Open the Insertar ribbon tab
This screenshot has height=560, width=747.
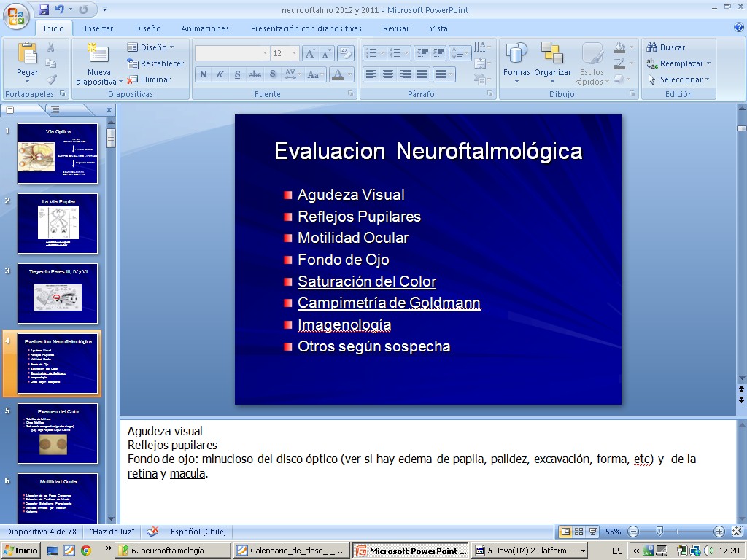[x=98, y=28]
